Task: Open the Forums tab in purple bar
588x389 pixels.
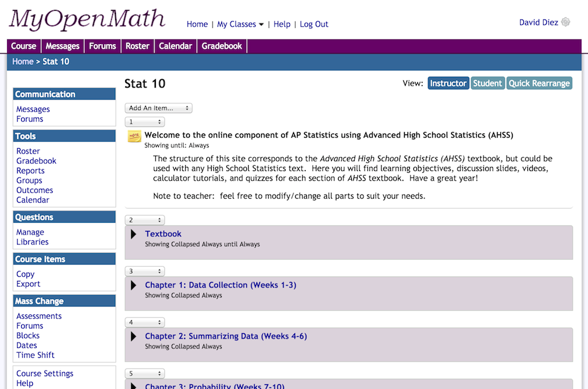Action: pyautogui.click(x=102, y=46)
